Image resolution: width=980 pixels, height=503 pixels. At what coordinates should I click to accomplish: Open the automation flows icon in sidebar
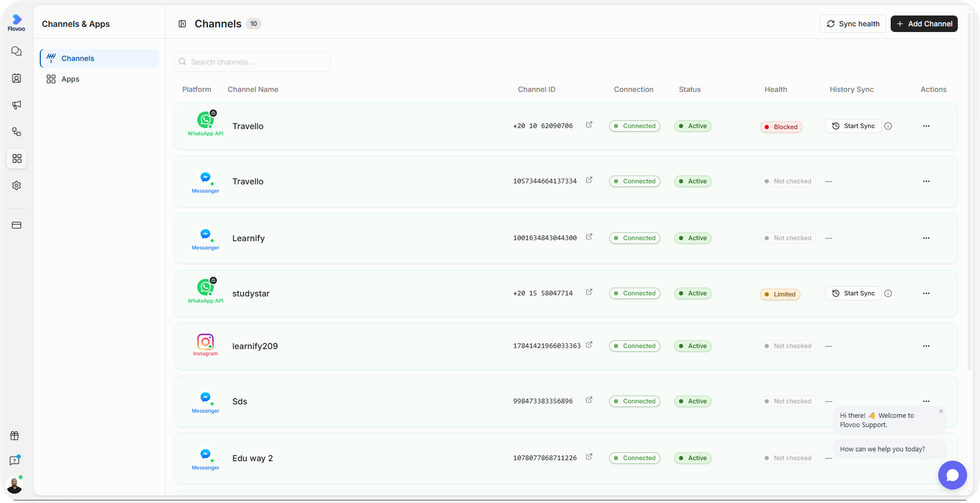coord(17,132)
